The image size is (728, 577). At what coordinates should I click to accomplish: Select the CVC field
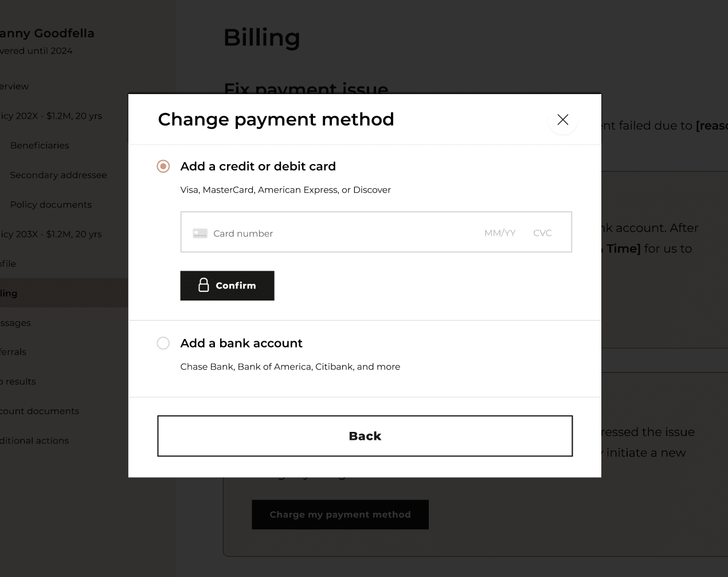pos(542,233)
